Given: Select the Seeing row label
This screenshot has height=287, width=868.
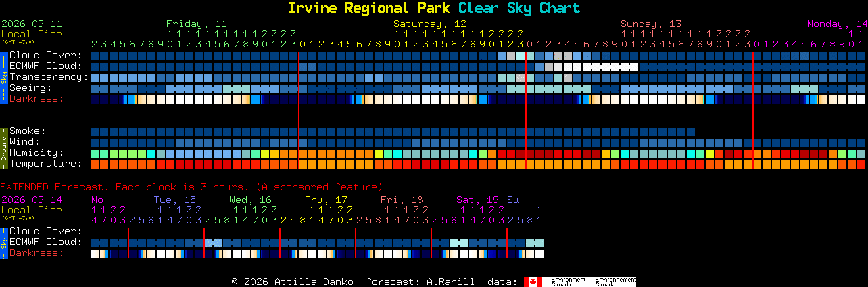Looking at the screenshot, I should tap(30, 88).
